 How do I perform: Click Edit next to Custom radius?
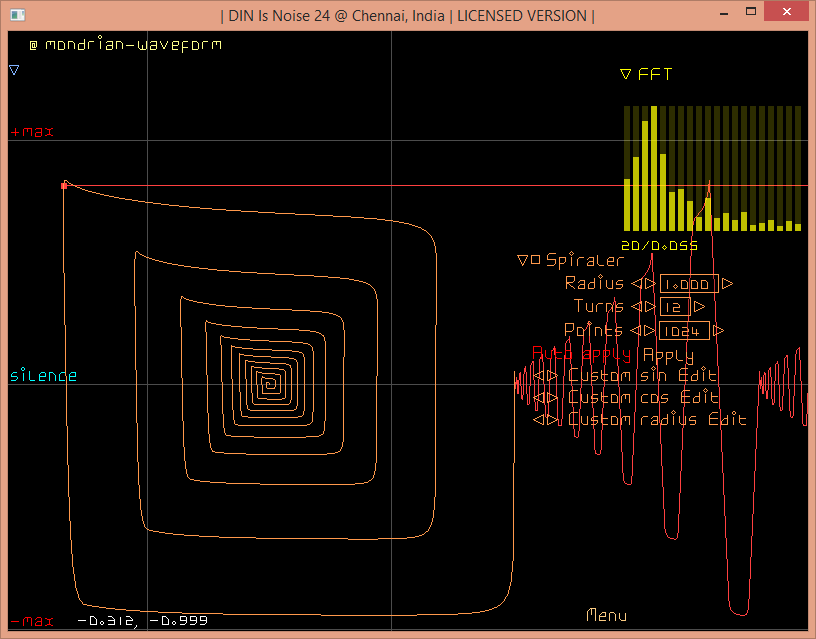coord(727,420)
